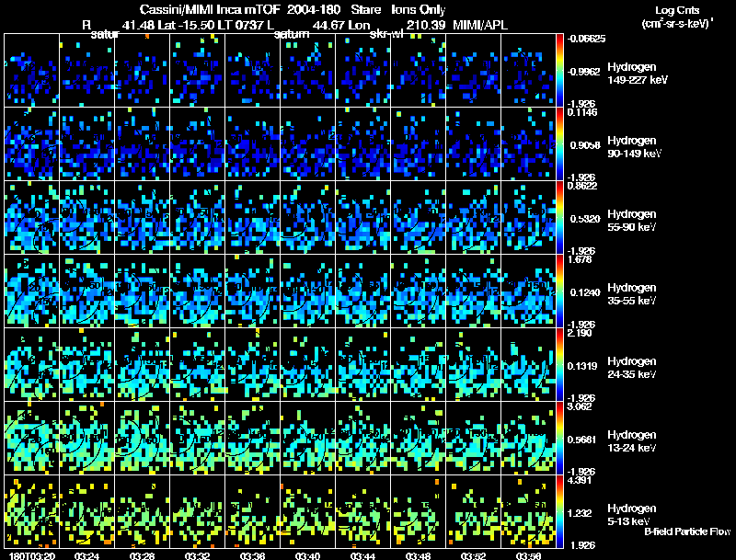Image resolution: width=736 pixels, height=560 pixels.
Task: Select the 03:40 time marker
Action: click(x=307, y=556)
